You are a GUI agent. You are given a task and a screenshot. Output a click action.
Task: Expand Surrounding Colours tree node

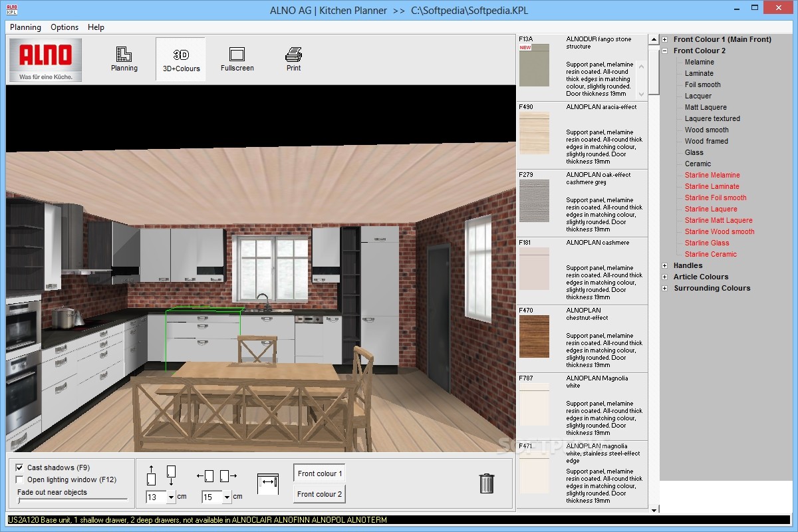pos(664,288)
